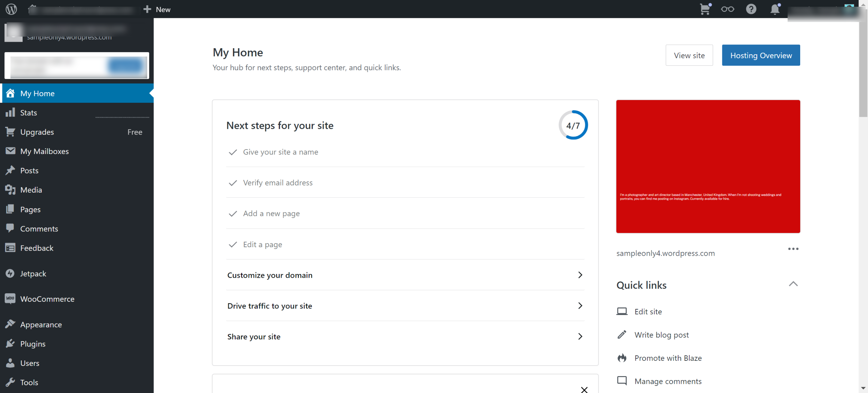Click the 4/7 progress circle indicator
Image resolution: width=868 pixels, height=393 pixels.
click(x=573, y=125)
